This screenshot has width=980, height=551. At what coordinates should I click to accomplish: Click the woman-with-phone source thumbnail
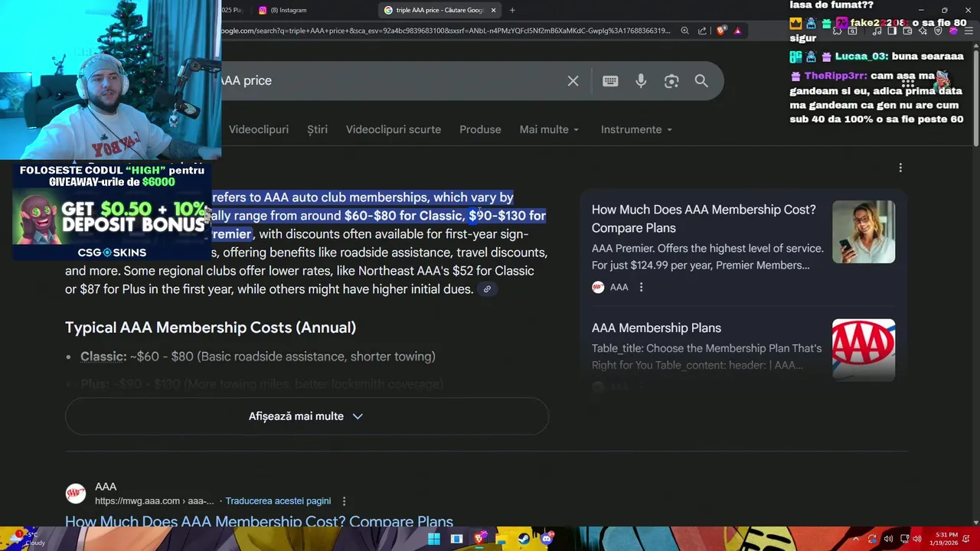click(864, 232)
